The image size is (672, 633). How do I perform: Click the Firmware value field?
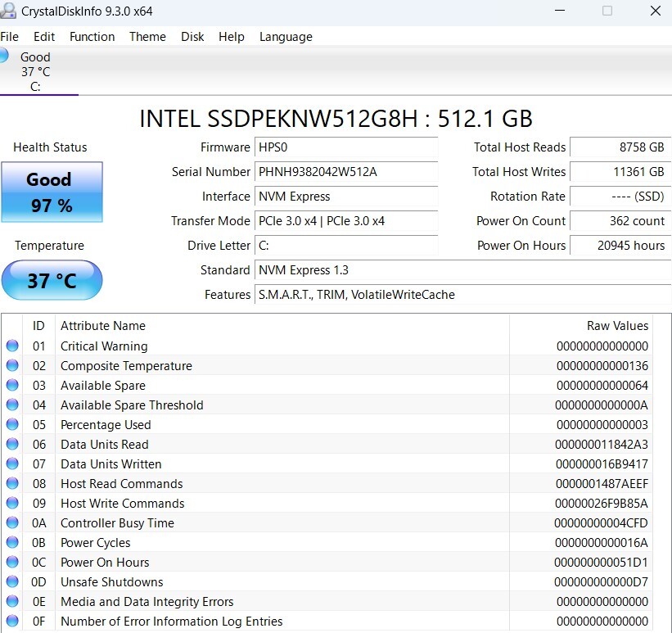click(345, 147)
